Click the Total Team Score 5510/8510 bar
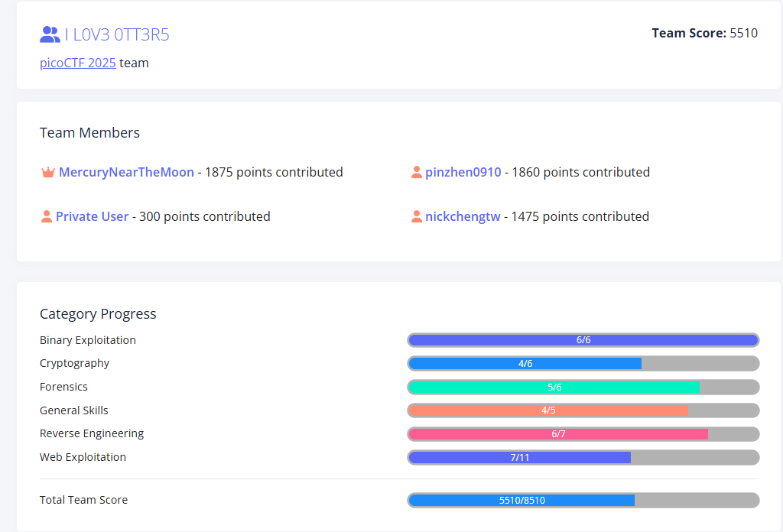The image size is (783, 532). coord(583,501)
